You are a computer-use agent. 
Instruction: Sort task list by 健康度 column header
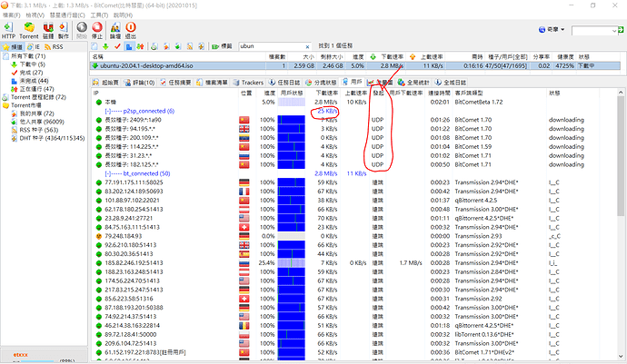point(565,57)
